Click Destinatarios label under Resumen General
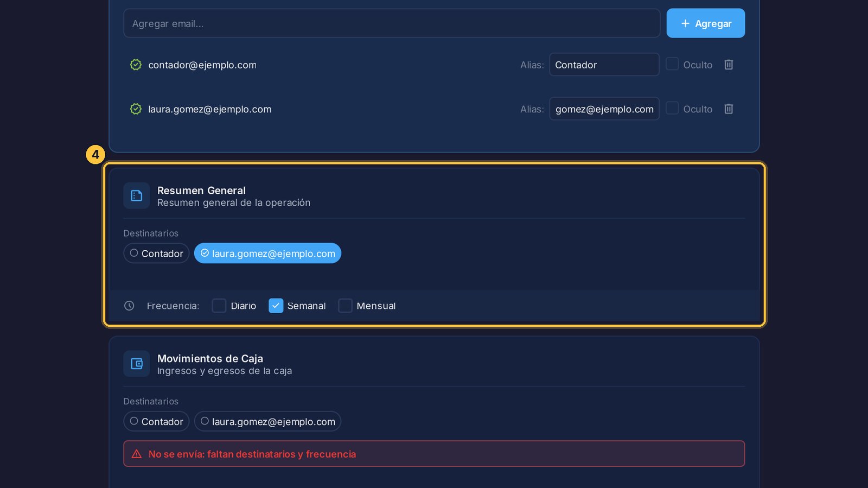The height and width of the screenshot is (488, 868). [x=151, y=233]
